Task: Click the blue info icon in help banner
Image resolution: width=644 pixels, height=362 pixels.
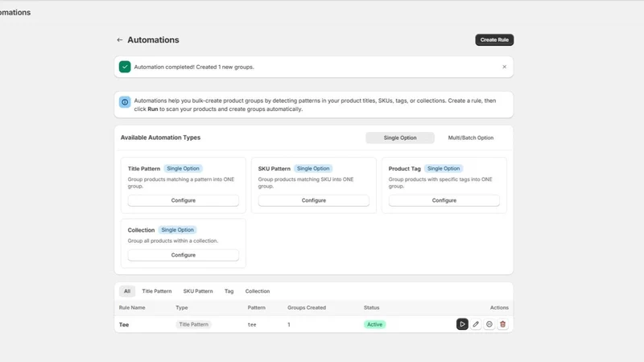Action: (x=125, y=102)
